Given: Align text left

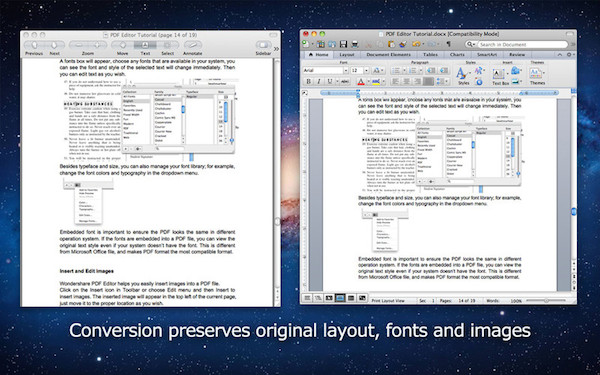Looking at the screenshot, I should coord(396,82).
